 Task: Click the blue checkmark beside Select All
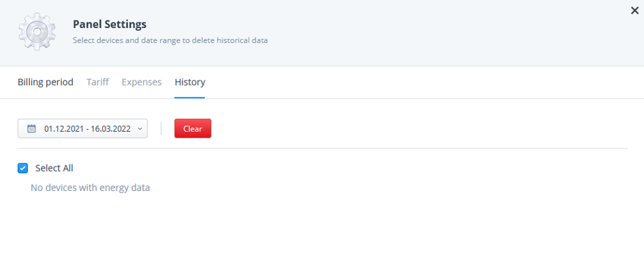click(x=22, y=168)
